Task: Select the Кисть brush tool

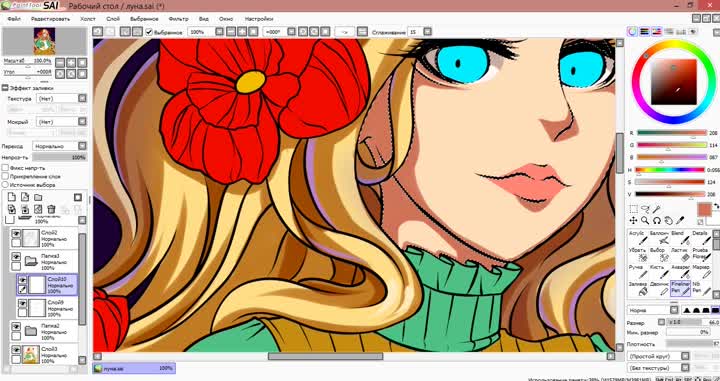Action: click(x=659, y=271)
